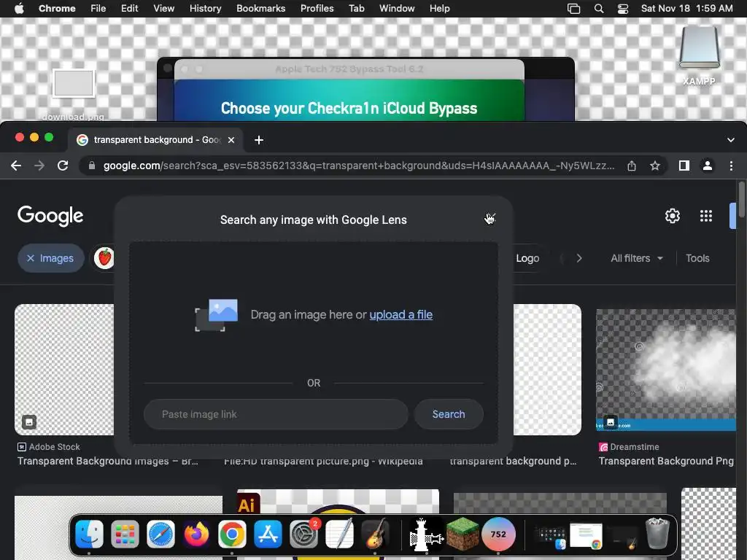Click the upload a file link
This screenshot has width=747, height=560.
401,315
